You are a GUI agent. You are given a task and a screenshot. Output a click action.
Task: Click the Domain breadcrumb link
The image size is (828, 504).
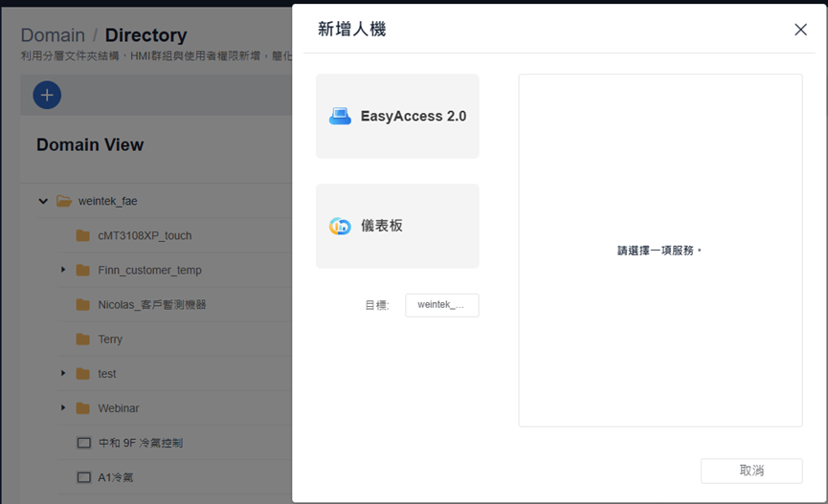53,35
